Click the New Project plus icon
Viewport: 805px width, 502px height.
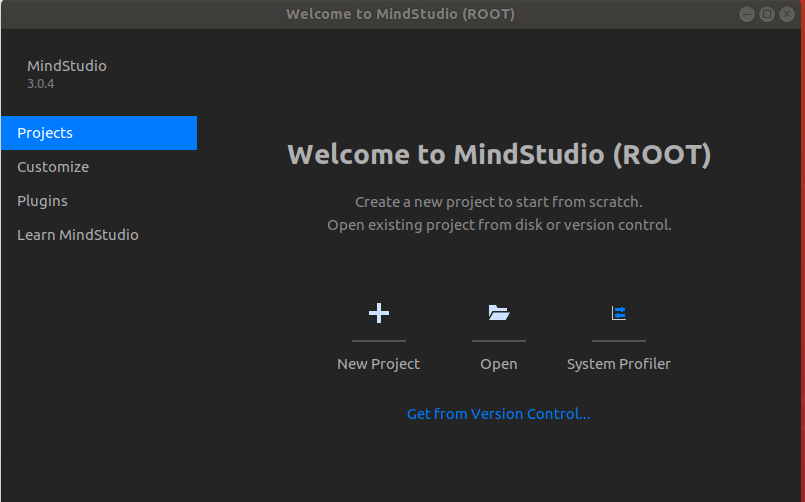point(379,313)
